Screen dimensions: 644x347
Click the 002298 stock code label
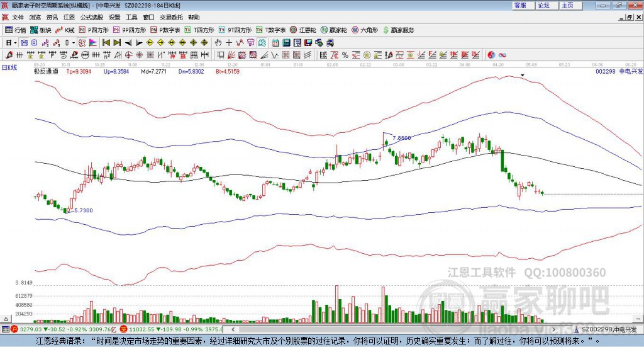(x=606, y=72)
